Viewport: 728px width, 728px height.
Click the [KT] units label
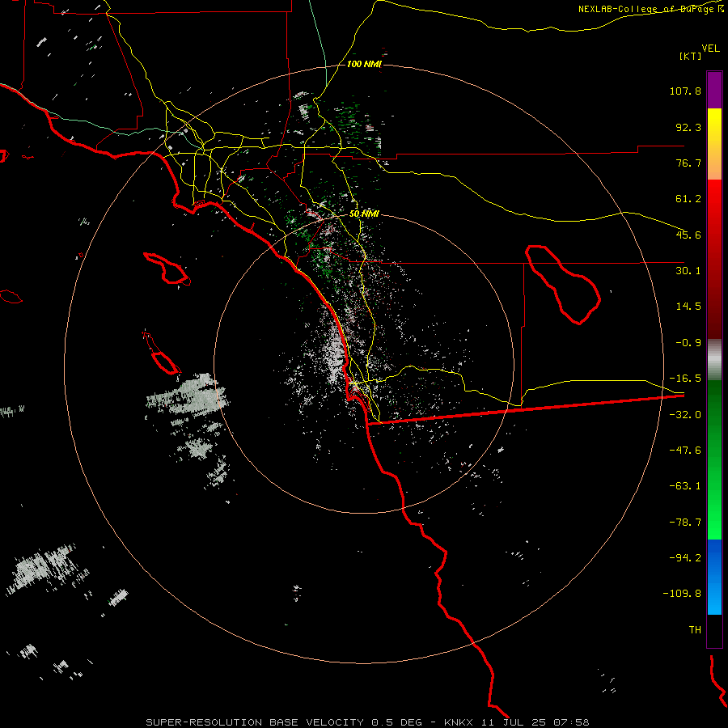click(x=691, y=56)
